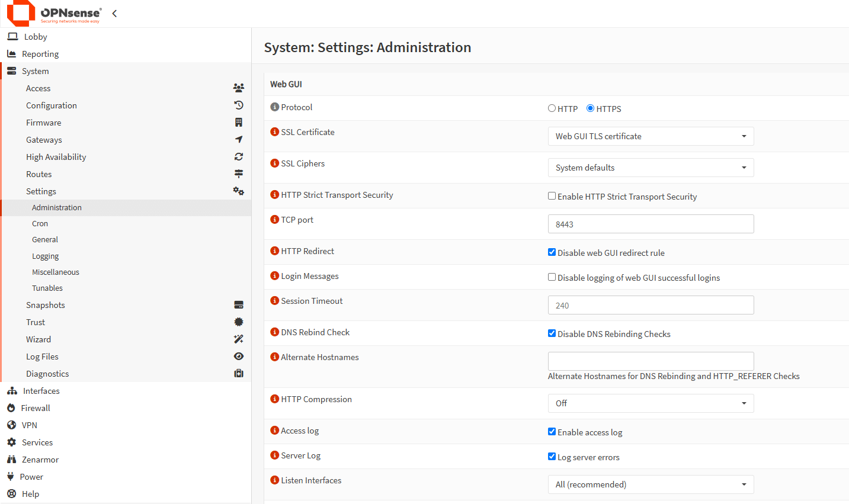Open Settings via the gears icon
Screen dimensions: 849x504
[x=239, y=191]
